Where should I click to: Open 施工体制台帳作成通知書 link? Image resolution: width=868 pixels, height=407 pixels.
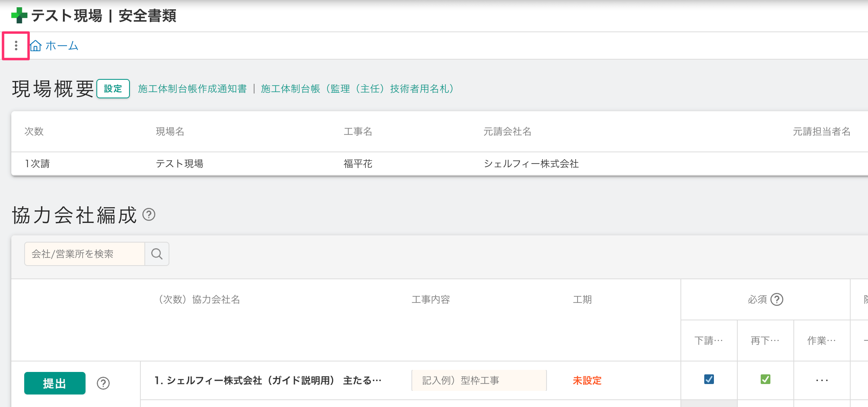[192, 89]
